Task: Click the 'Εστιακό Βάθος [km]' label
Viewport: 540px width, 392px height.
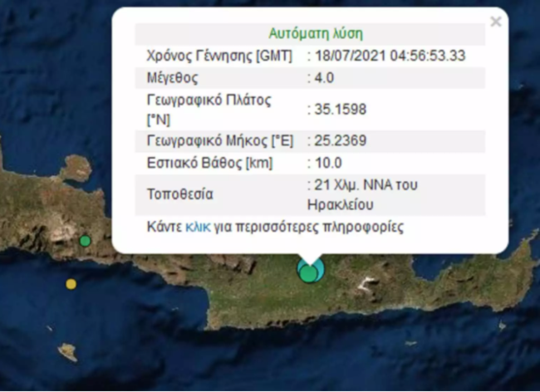Action: pyautogui.click(x=209, y=163)
